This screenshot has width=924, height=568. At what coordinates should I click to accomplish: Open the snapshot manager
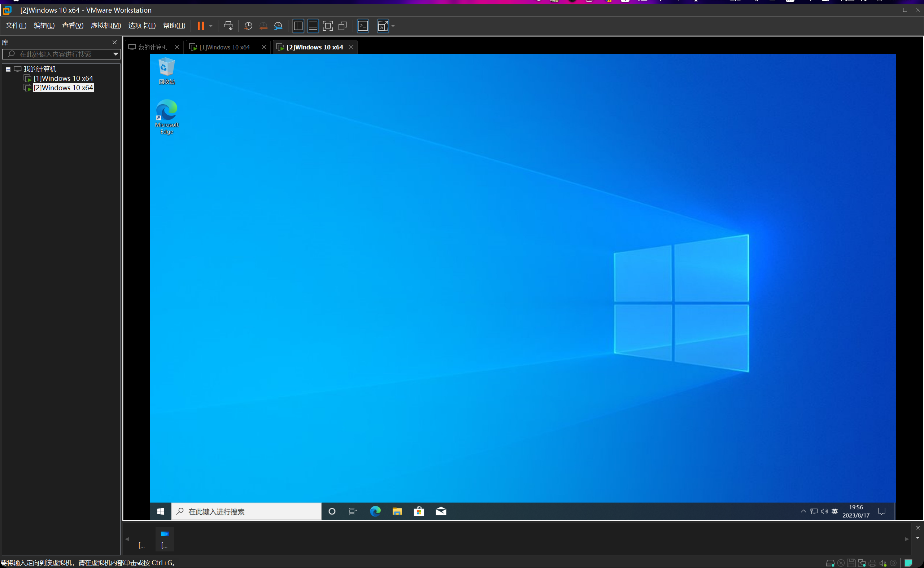(278, 26)
